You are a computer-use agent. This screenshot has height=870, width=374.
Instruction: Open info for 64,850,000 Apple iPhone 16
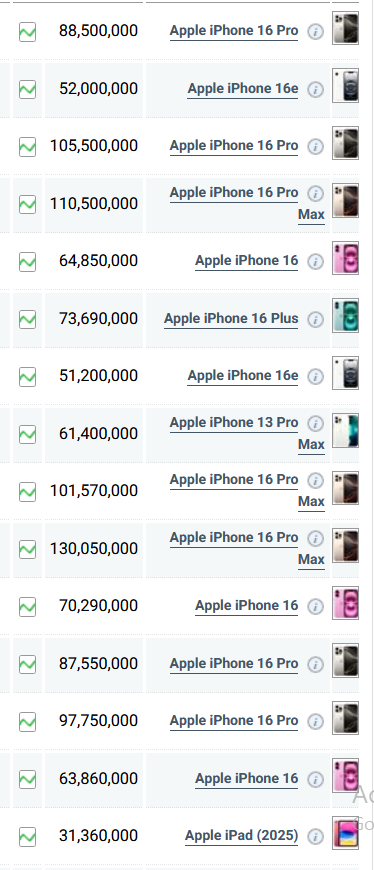(x=315, y=262)
